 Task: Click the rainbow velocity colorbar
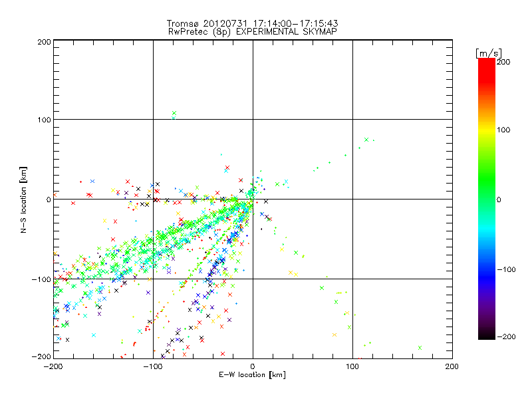pyautogui.click(x=487, y=199)
